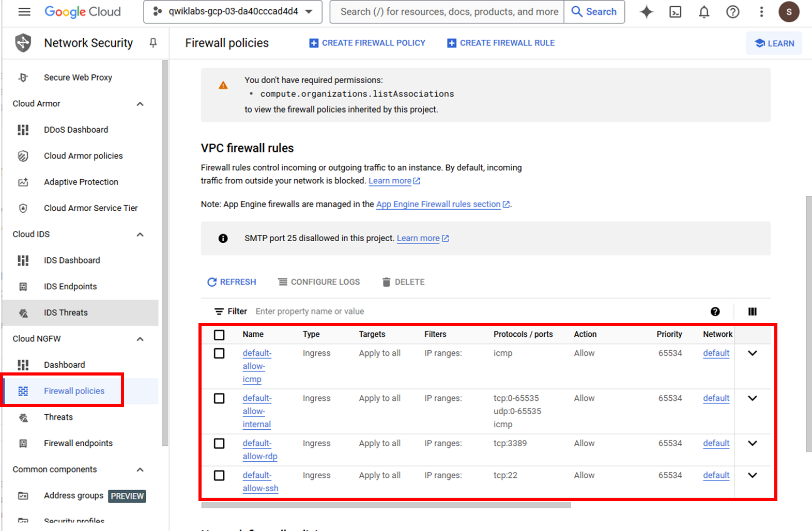This screenshot has width=812, height=531.
Task: Open Adaptive Protection page
Action: tap(80, 182)
